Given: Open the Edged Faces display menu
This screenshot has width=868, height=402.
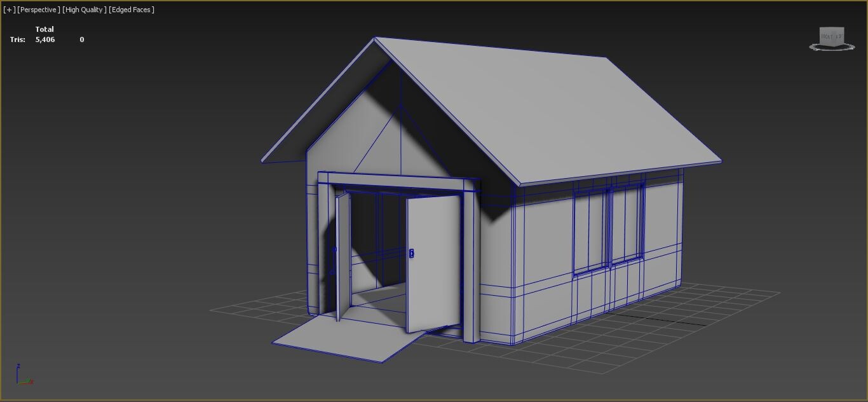Looking at the screenshot, I should (132, 10).
